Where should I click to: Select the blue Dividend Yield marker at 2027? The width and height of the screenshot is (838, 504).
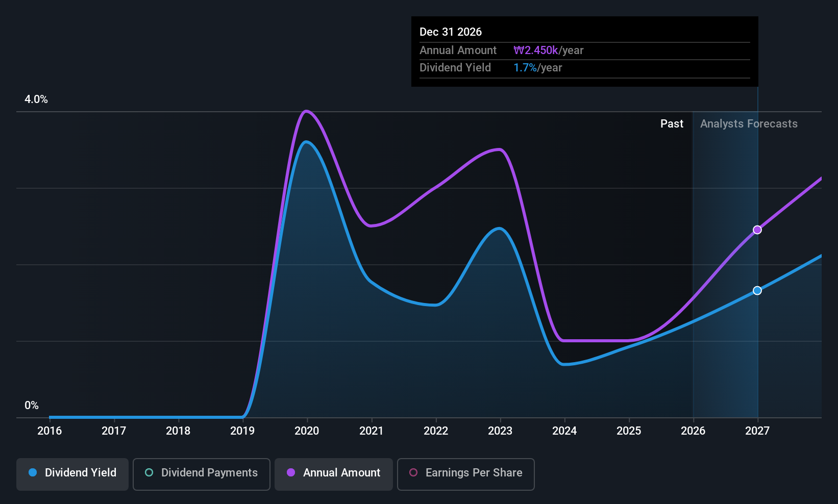757,290
